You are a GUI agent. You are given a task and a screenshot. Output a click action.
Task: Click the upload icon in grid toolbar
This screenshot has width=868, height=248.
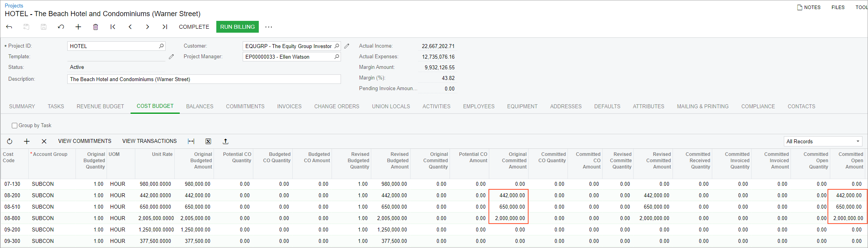(225, 141)
